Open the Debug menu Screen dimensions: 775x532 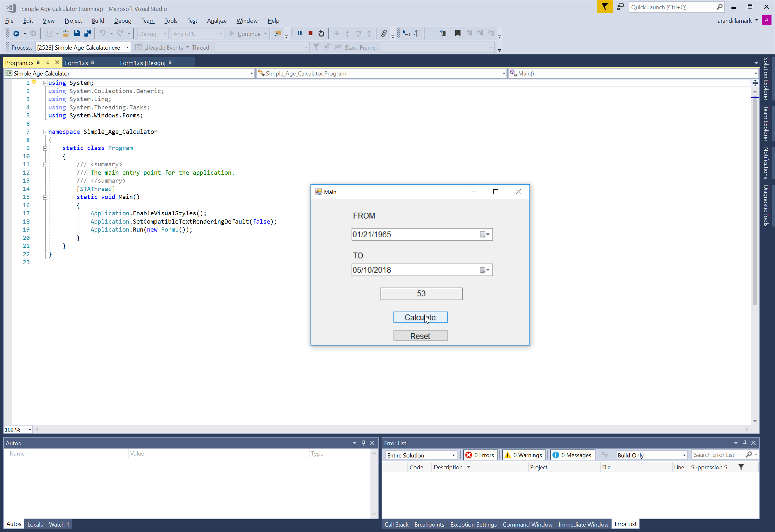click(x=123, y=21)
